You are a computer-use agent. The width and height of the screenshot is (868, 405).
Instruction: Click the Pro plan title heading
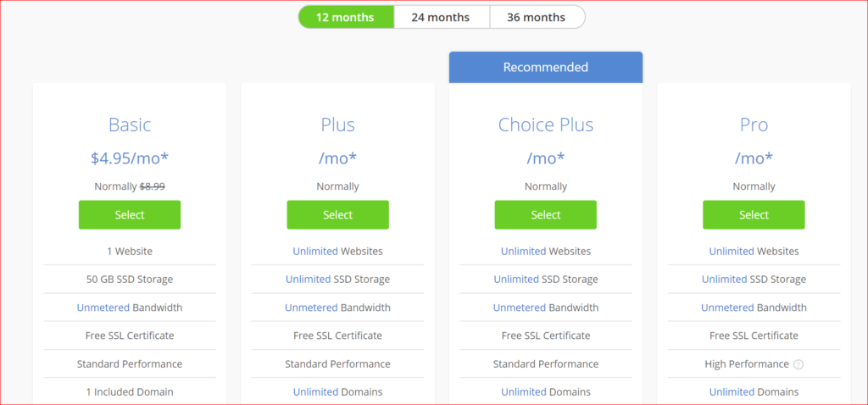pyautogui.click(x=754, y=125)
